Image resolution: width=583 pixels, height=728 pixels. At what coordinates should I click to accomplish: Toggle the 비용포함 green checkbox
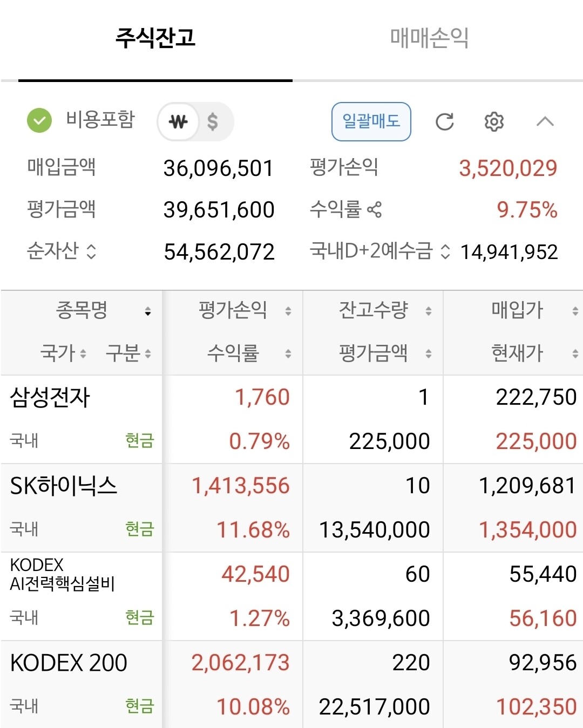tap(39, 120)
